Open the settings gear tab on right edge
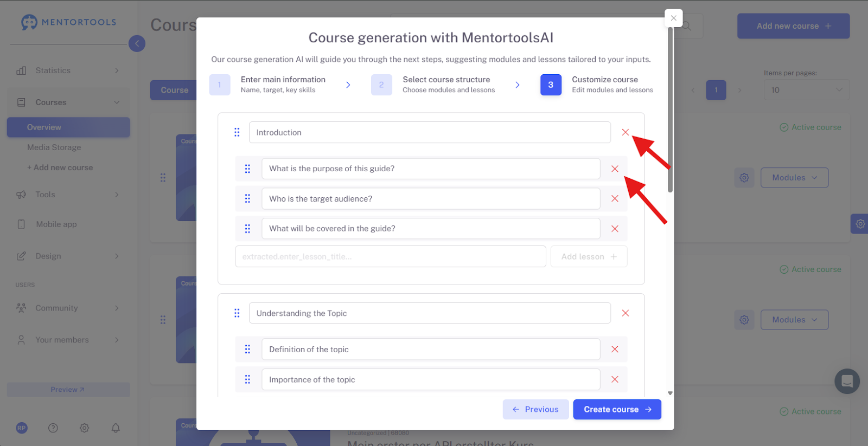 [860, 224]
